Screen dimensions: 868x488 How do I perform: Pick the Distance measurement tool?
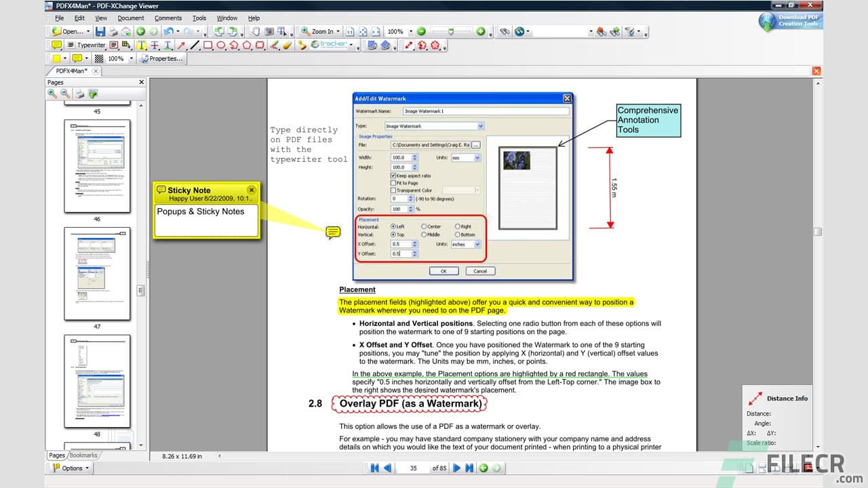410,45
